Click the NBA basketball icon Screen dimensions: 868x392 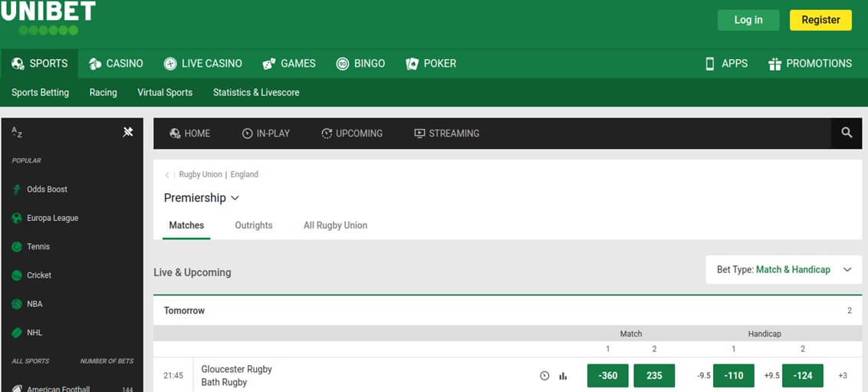click(x=17, y=304)
